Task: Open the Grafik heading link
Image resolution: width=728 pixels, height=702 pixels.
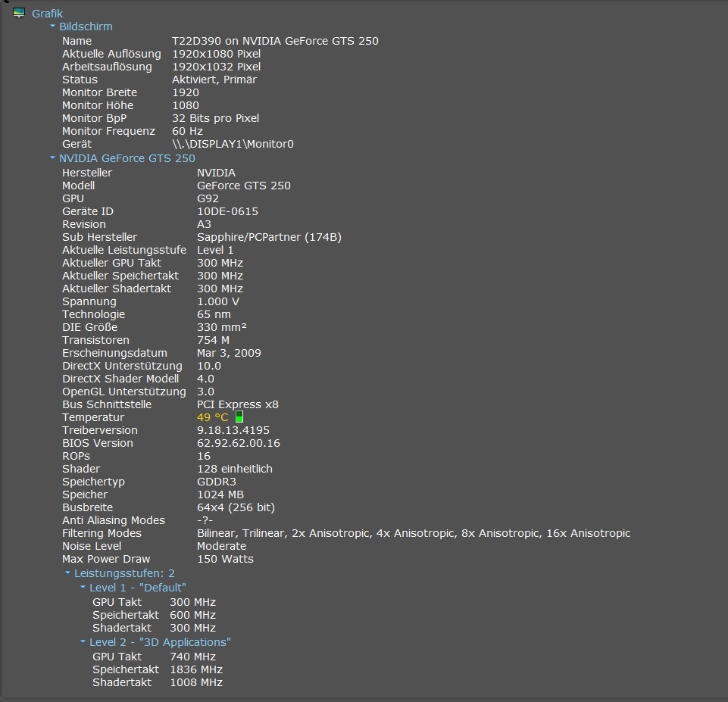Action: [x=47, y=14]
